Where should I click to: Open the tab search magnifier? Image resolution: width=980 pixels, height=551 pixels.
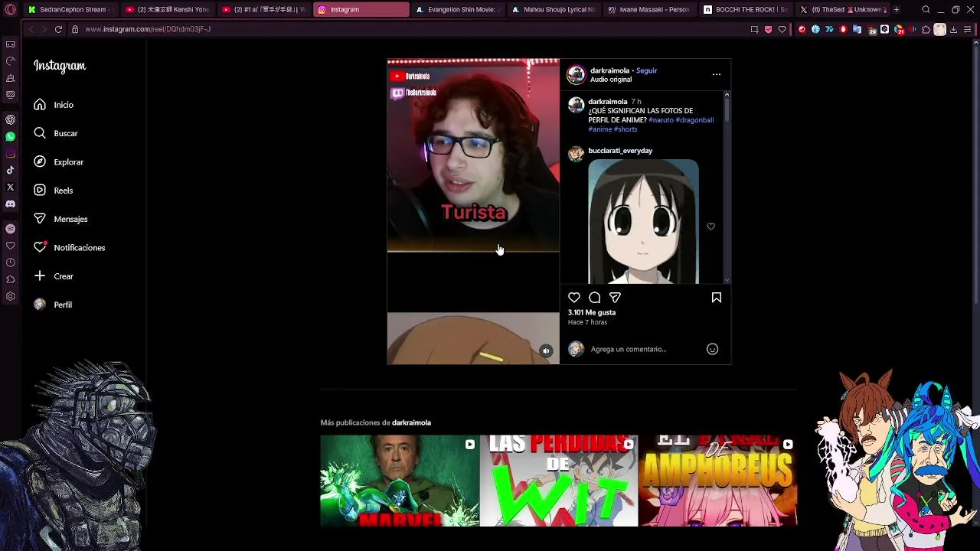pyautogui.click(x=926, y=10)
